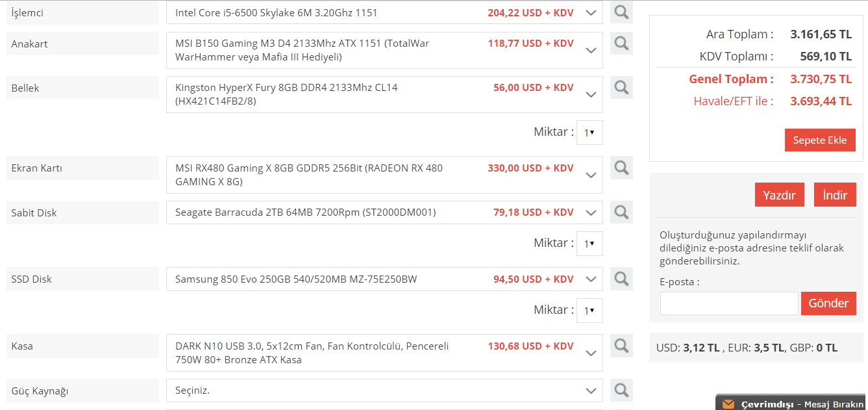This screenshot has width=868, height=410.
Task: Search Sabit Disk products via magnifier
Action: click(621, 212)
